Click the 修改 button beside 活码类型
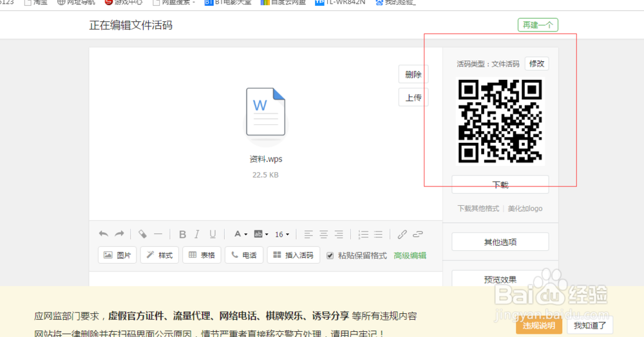644x337 pixels. click(537, 64)
